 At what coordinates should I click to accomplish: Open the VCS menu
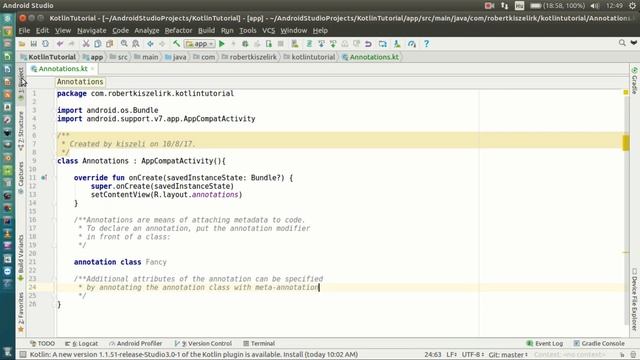pos(268,31)
